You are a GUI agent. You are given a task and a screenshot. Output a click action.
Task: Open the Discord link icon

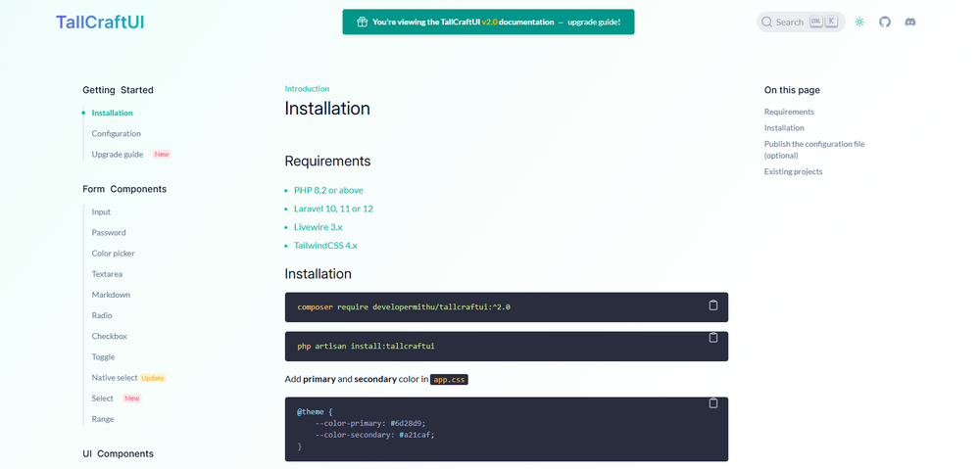point(910,22)
